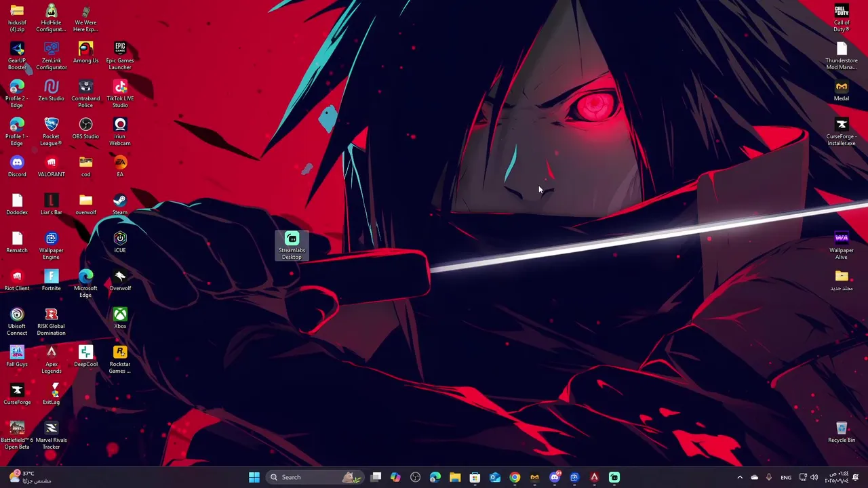Select the Epic Games Launcher desktop icon
This screenshot has height=488, width=868.
pyautogui.click(x=120, y=56)
